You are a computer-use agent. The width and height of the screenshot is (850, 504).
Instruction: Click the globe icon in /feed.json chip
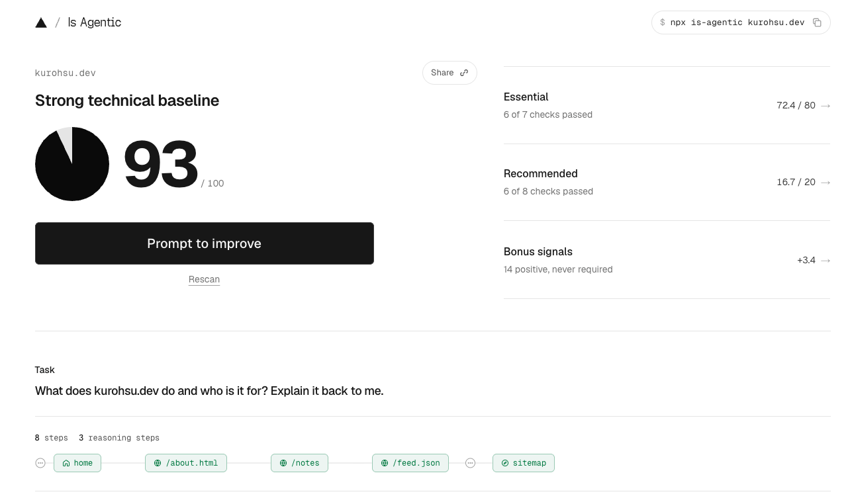385,463
